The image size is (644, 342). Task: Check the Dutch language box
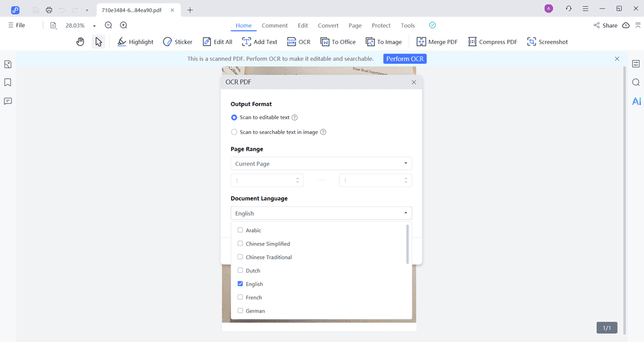tap(241, 270)
